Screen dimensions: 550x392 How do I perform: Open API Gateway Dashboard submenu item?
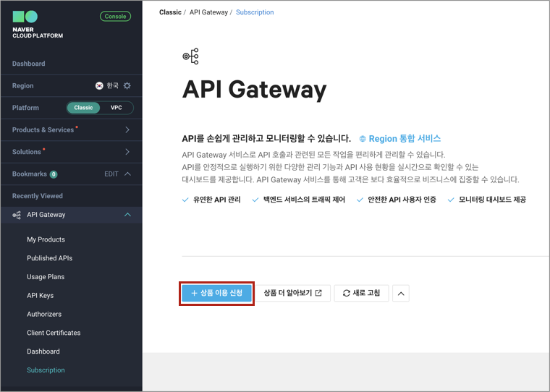coord(43,351)
